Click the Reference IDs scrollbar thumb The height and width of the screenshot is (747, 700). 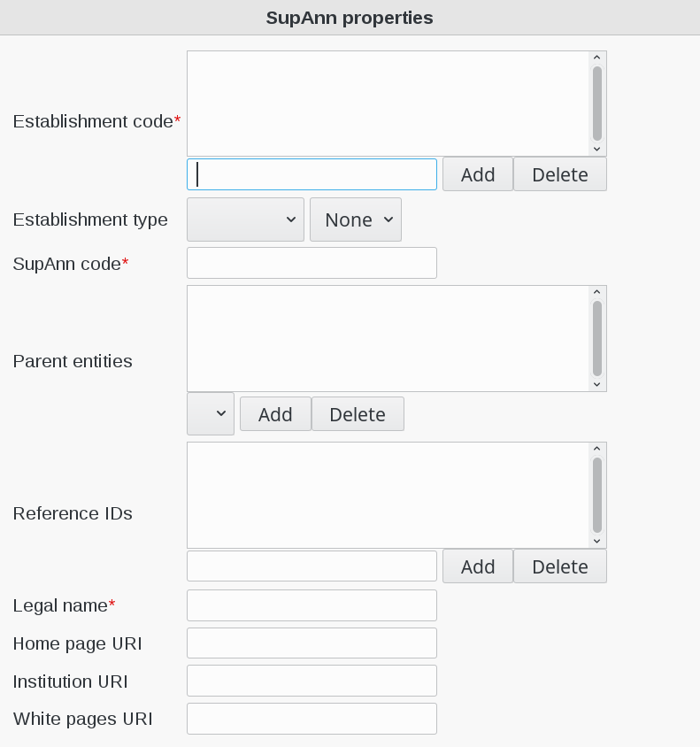pos(597,495)
